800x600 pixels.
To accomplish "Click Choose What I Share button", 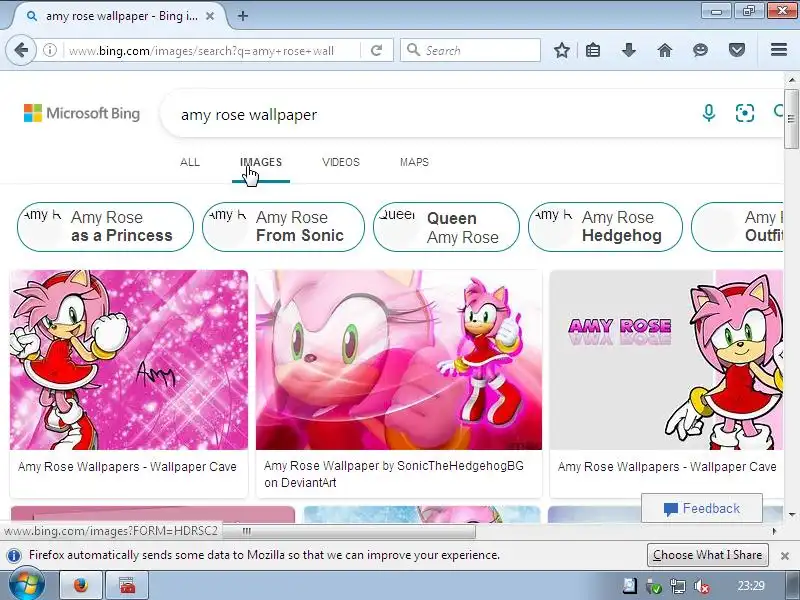I will pos(708,555).
